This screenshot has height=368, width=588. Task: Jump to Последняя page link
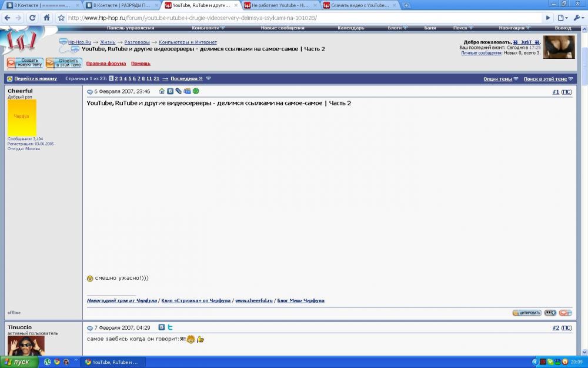[x=186, y=78]
